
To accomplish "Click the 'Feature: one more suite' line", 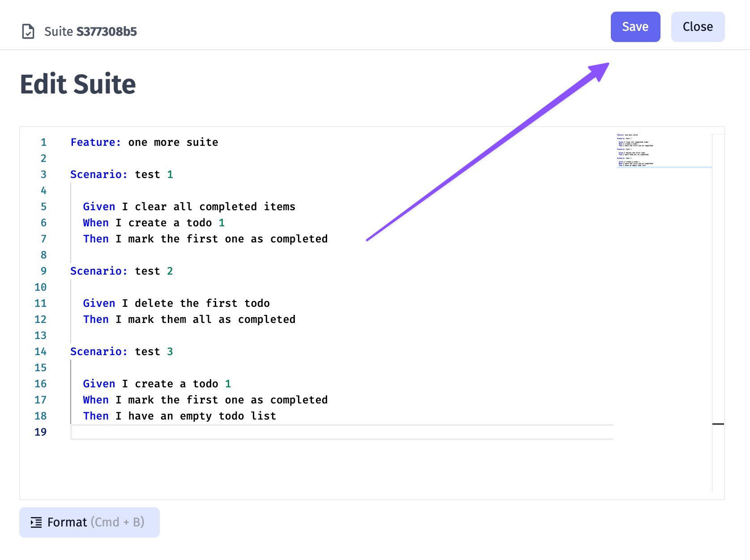I will coord(144,142).
